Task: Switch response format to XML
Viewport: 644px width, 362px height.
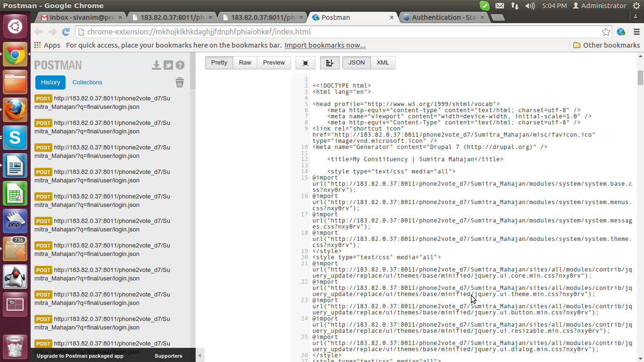Action: coord(382,62)
